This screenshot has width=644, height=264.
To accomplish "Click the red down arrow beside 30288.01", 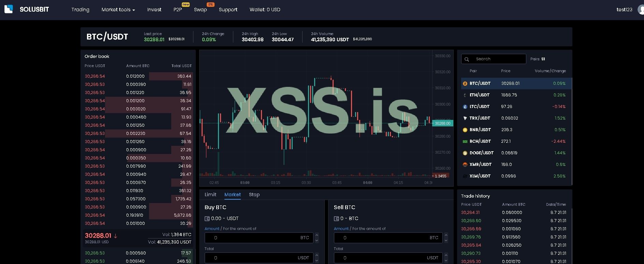I will 116,236.
